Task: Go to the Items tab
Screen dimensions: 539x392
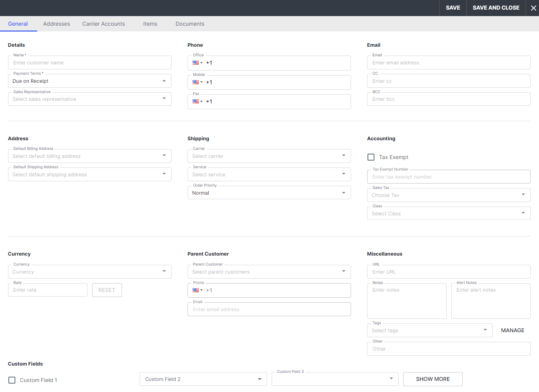Action: (150, 24)
